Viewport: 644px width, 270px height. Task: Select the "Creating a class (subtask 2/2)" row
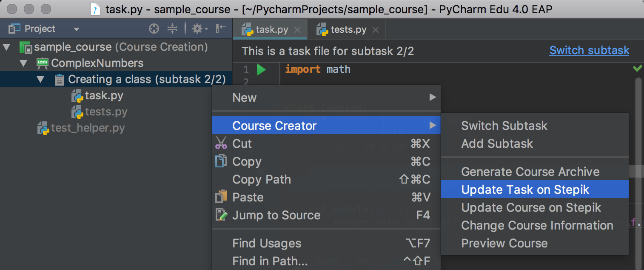tap(116, 79)
